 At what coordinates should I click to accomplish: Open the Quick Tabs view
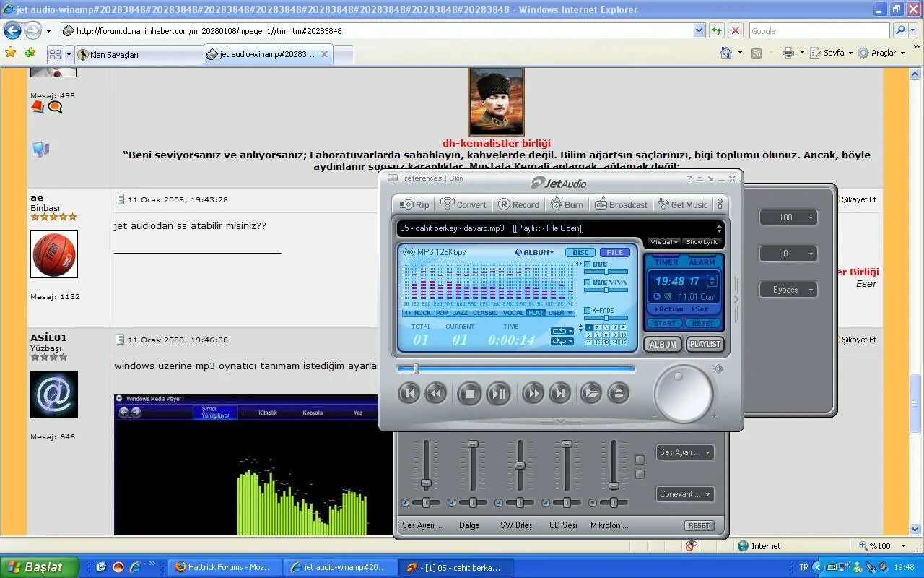pyautogui.click(x=55, y=54)
